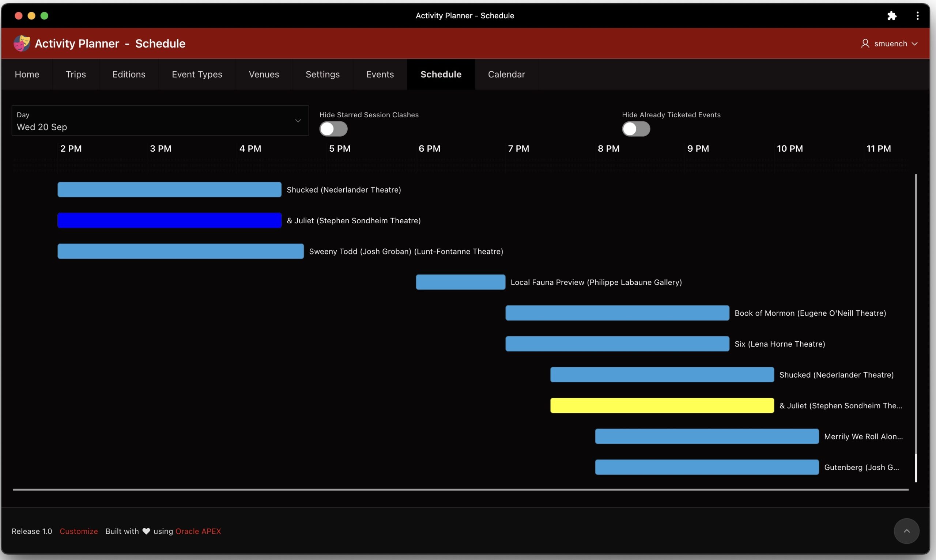
Task: Go to the Editions section
Action: 129,74
